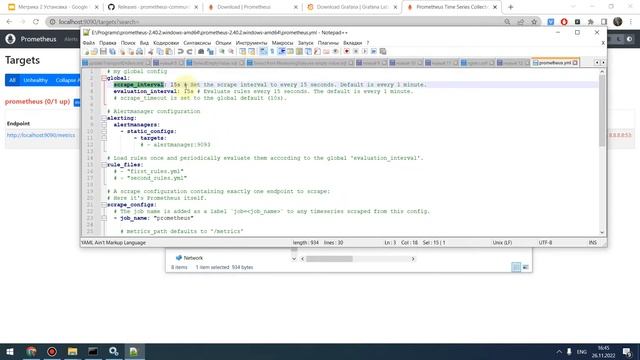Open the Кодировки menu

pos(166,43)
